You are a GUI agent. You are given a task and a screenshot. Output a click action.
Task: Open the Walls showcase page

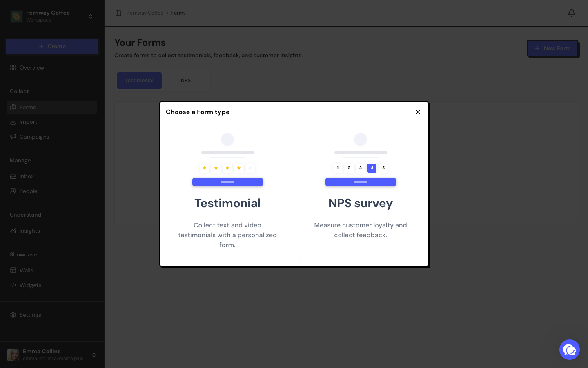tap(52, 270)
